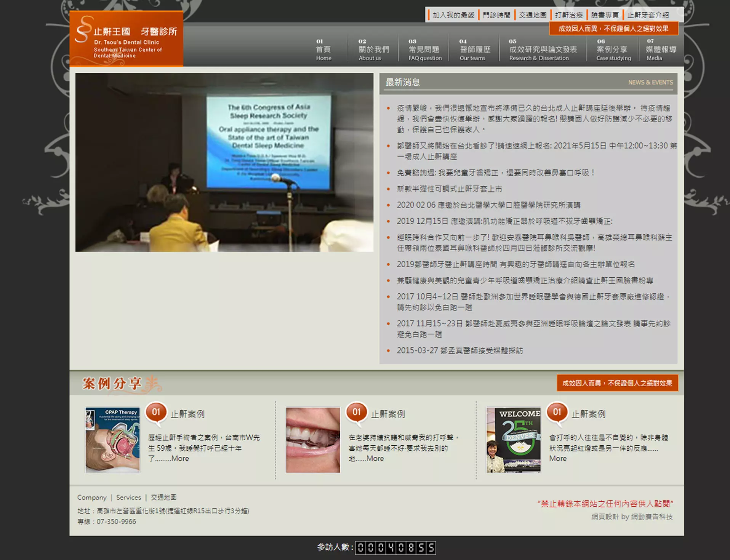This screenshot has height=560, width=730.
Task: Open 常見問題 FAQ question menu
Action: coord(425,50)
